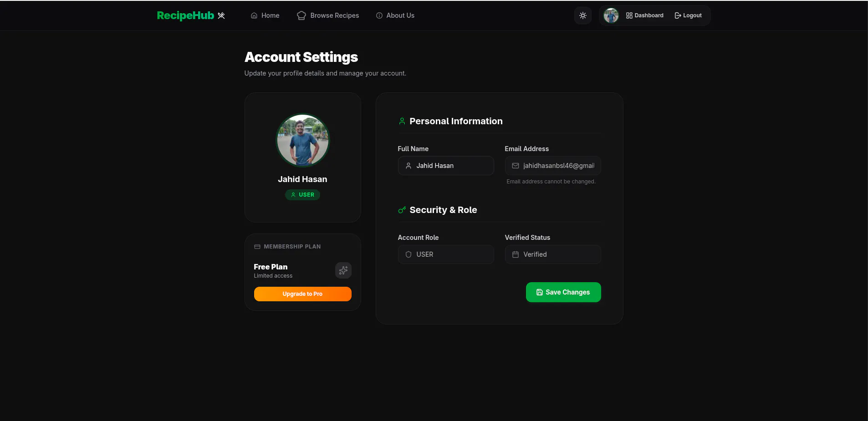
Task: Focus the Full Name input field
Action: tap(446, 166)
